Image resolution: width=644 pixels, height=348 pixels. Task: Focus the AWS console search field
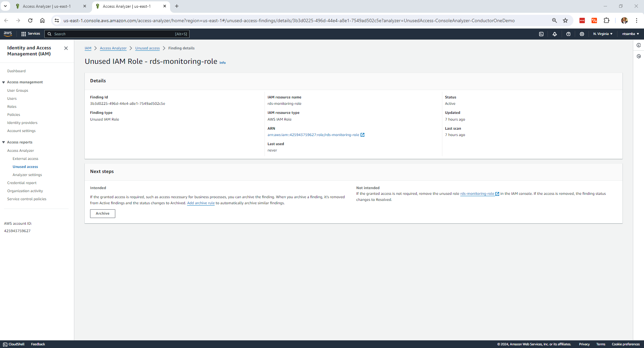pyautogui.click(x=114, y=34)
